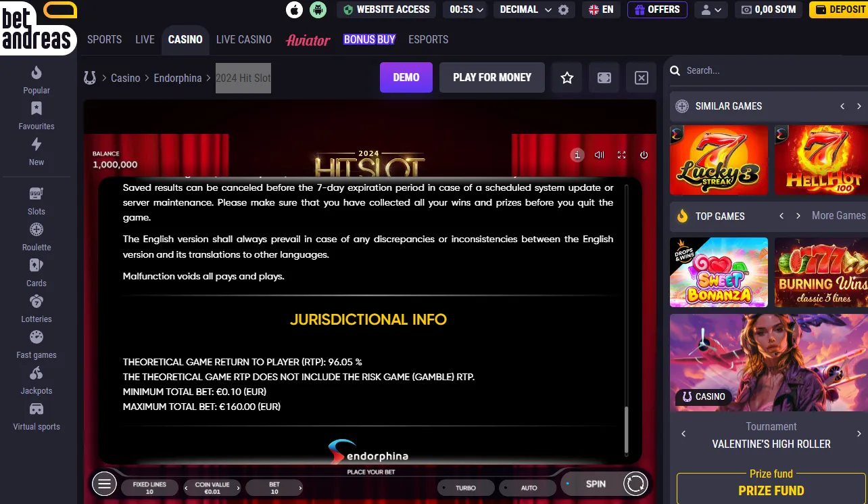Open the Aviator game tab

click(x=308, y=40)
